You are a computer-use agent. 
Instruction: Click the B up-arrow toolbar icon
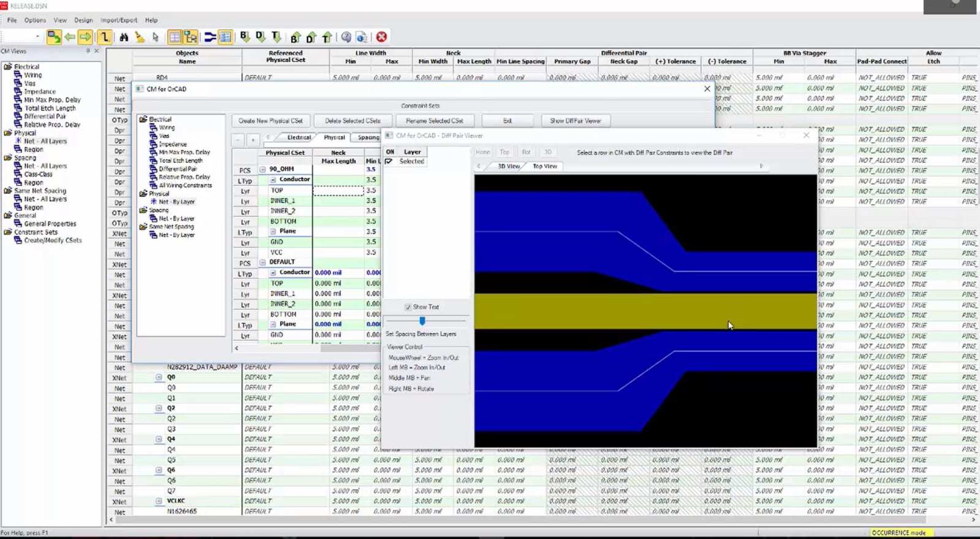point(295,37)
